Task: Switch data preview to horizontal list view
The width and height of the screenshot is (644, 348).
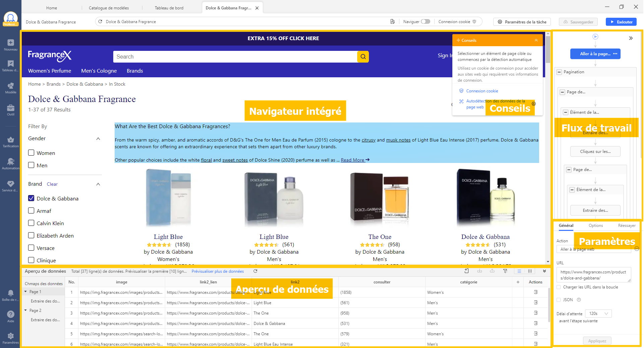Action: (x=519, y=271)
